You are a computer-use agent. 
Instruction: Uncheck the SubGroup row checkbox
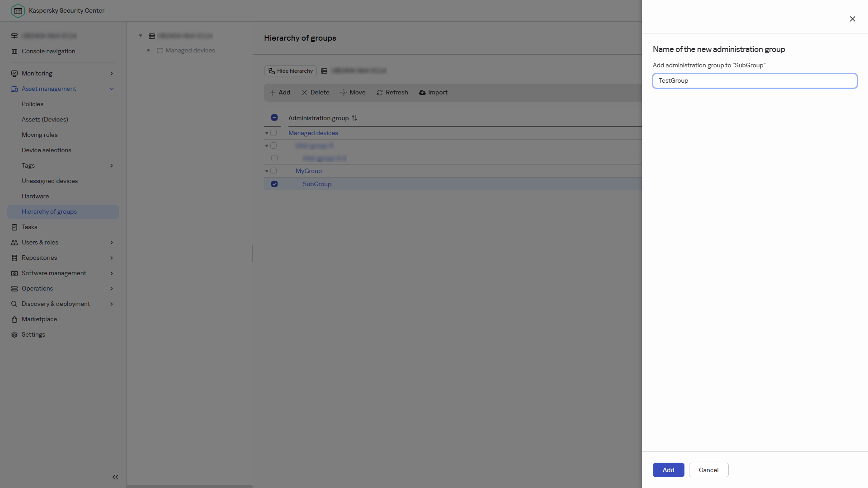point(274,184)
